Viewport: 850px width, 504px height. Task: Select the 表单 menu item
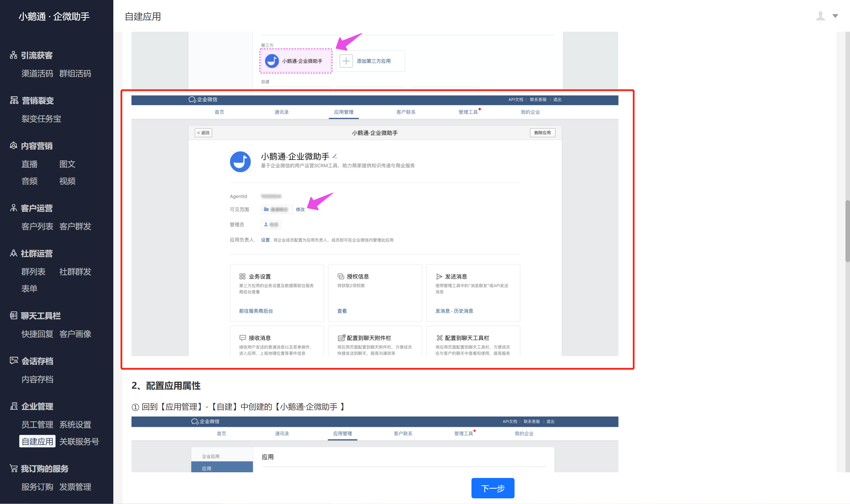click(x=29, y=289)
